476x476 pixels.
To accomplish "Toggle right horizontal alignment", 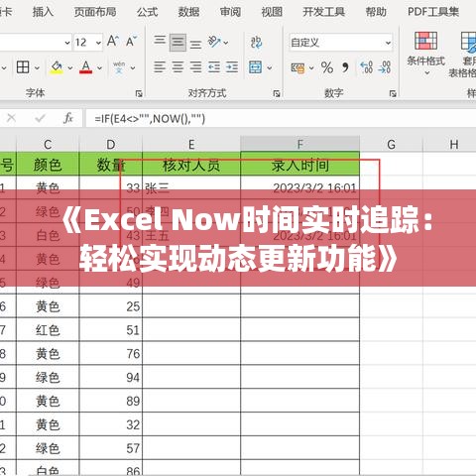I will pos(195,67).
